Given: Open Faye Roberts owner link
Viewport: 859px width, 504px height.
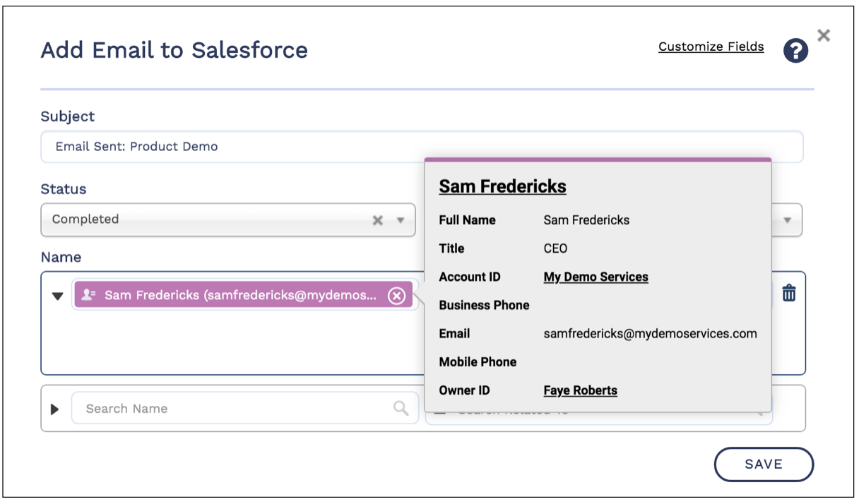Looking at the screenshot, I should point(580,390).
